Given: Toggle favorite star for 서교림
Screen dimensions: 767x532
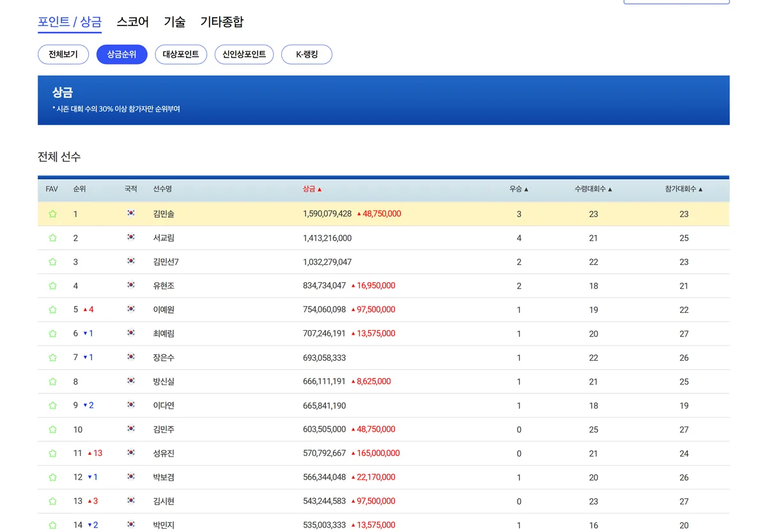Looking at the screenshot, I should [52, 238].
